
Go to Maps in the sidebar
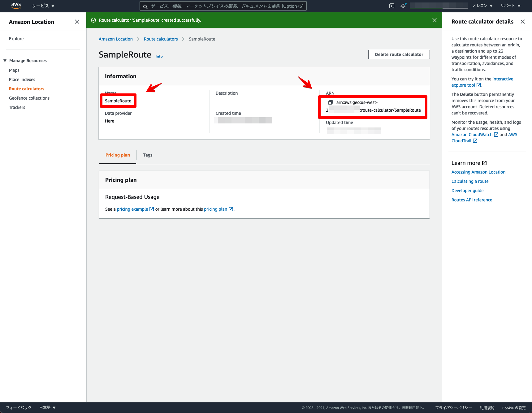tap(14, 70)
